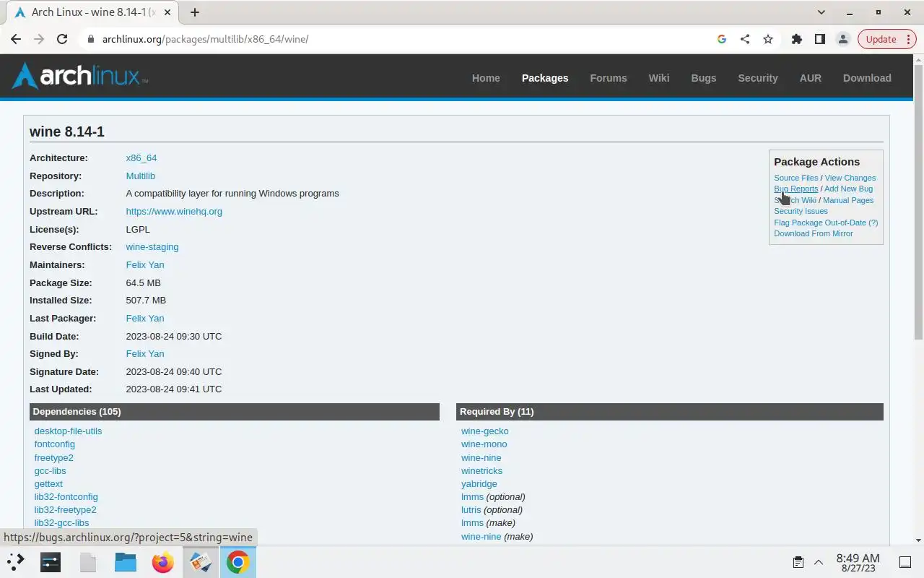Screen dimensions: 924x578
Task: Open the Extensions puzzle icon
Action: [797, 39]
